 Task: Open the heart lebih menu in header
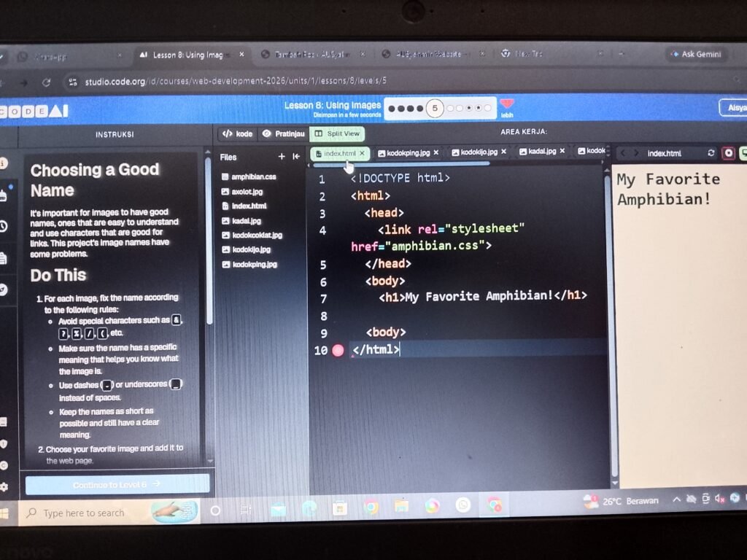click(x=507, y=107)
